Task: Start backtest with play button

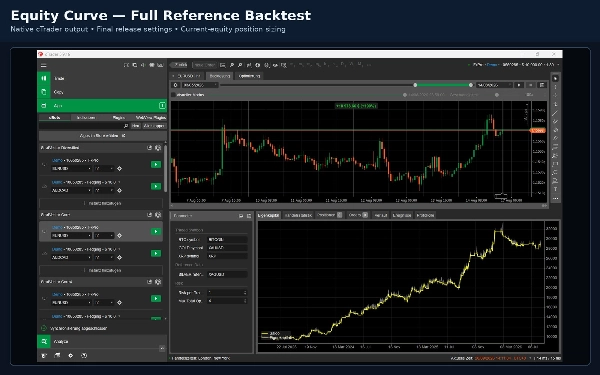Action: coord(519,85)
